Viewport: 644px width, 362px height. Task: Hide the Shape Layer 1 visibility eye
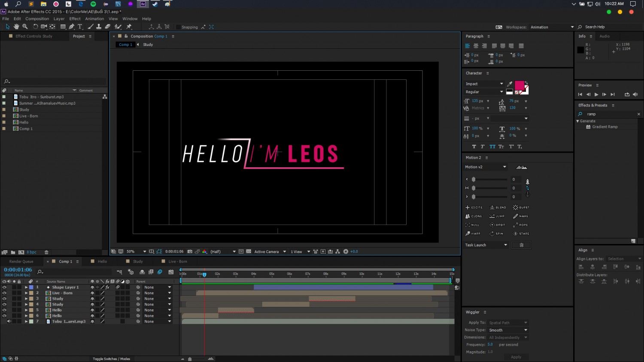point(4,287)
